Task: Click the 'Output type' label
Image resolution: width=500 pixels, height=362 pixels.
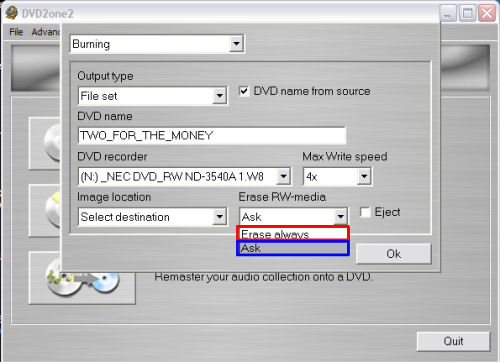Action: click(x=105, y=76)
